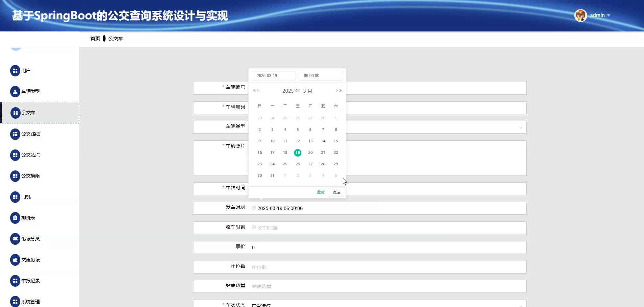
Task: Pick day 10 in the calendar
Action: pos(272,141)
